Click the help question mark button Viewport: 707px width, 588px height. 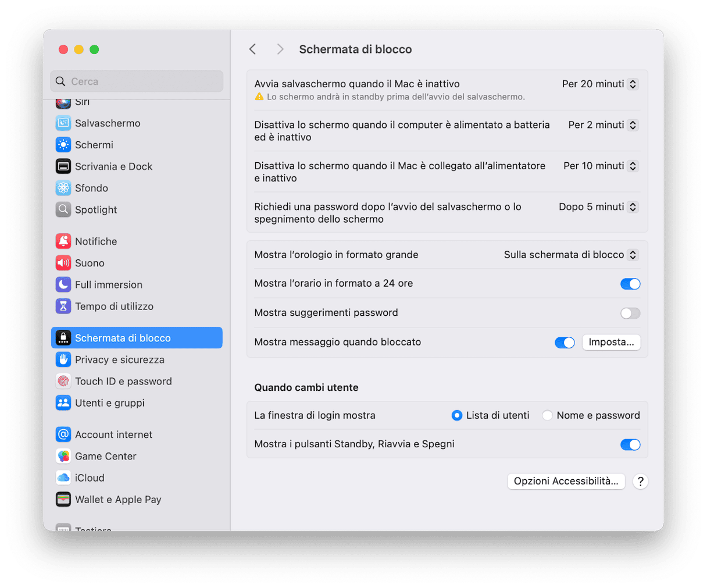coord(640,482)
